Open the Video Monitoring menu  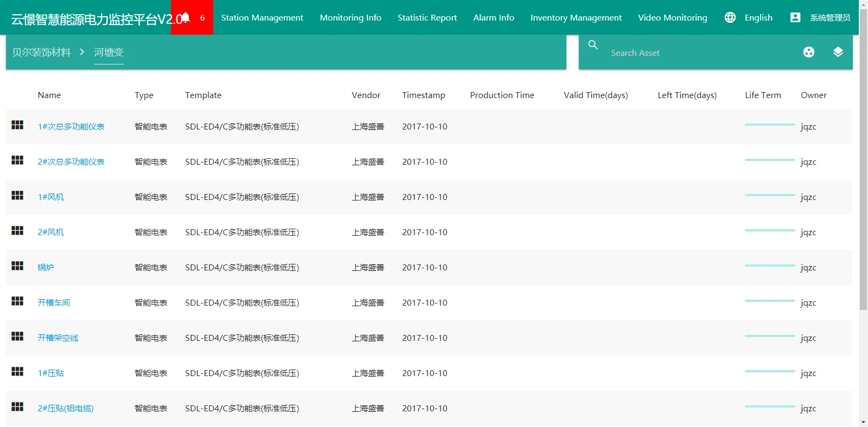pos(673,17)
